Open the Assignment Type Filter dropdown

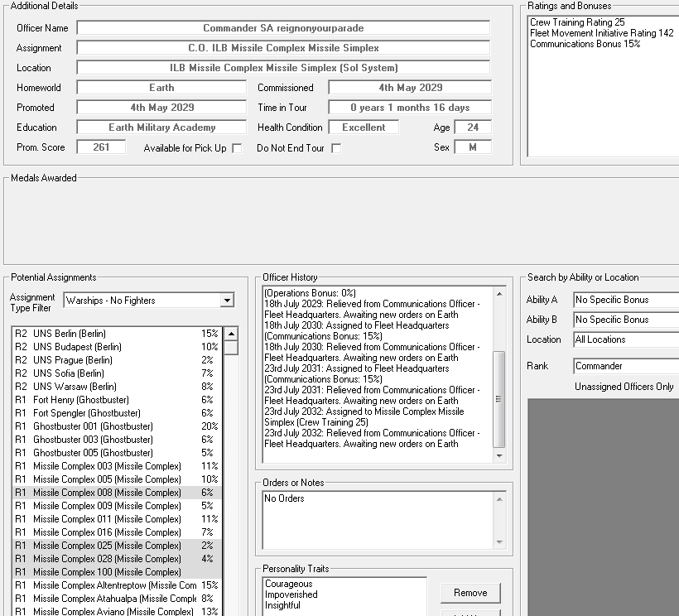tap(227, 301)
